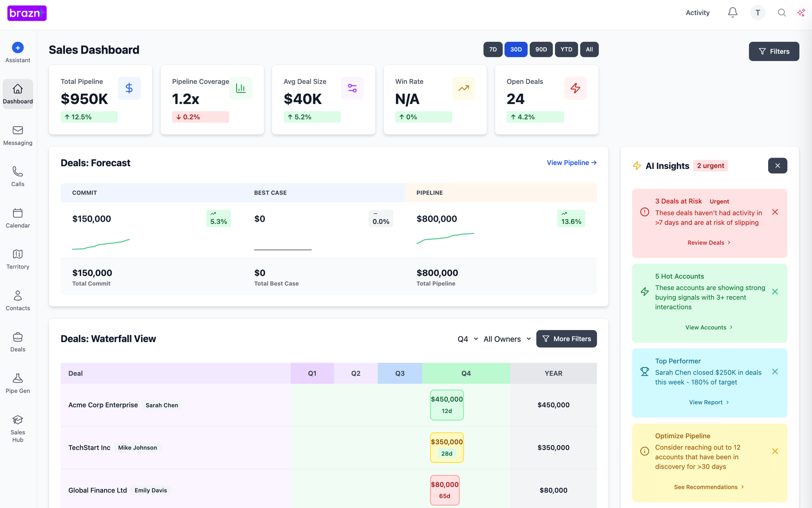Image resolution: width=812 pixels, height=508 pixels.
Task: Dismiss the Top Performer card
Action: pyautogui.click(x=775, y=371)
